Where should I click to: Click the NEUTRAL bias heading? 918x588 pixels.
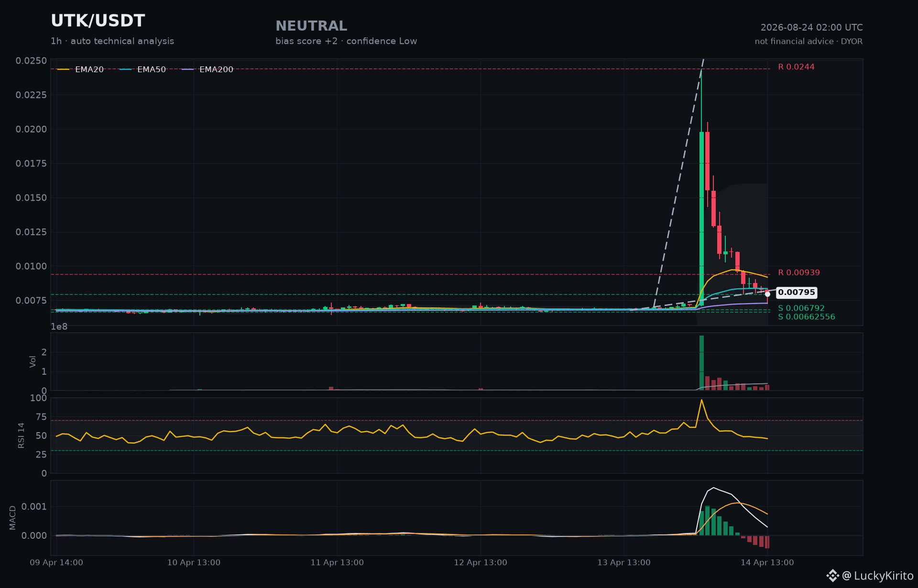pyautogui.click(x=311, y=26)
